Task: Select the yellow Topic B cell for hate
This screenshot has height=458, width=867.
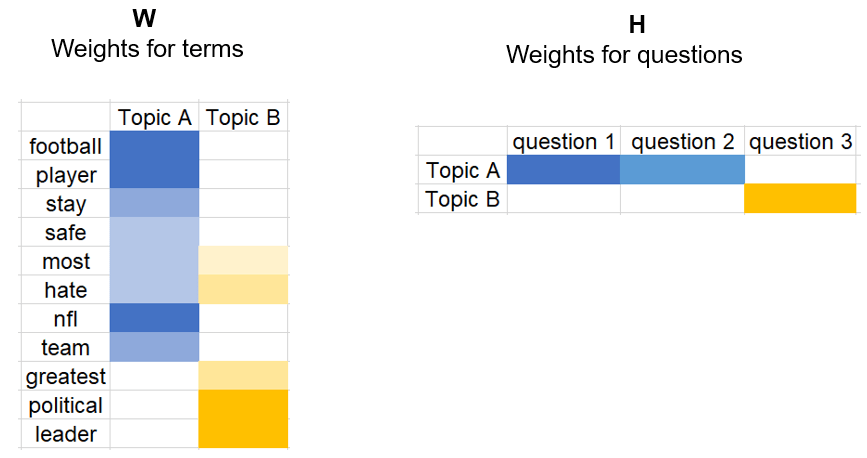Action: coord(244,290)
